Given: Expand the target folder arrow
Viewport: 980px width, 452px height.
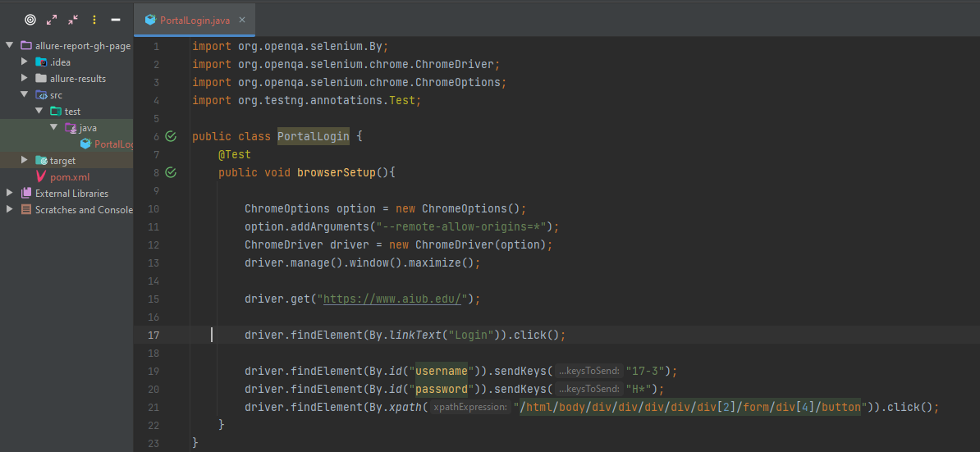Looking at the screenshot, I should pyautogui.click(x=25, y=161).
